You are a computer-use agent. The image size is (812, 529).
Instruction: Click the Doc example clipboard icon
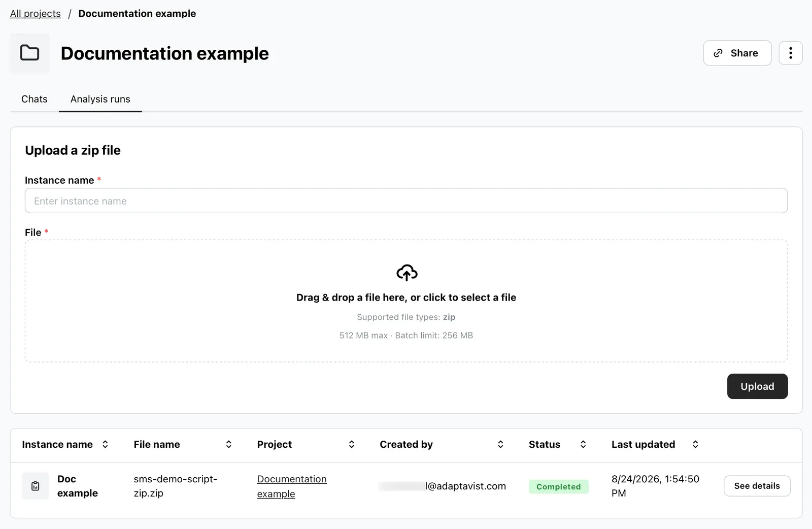click(36, 486)
